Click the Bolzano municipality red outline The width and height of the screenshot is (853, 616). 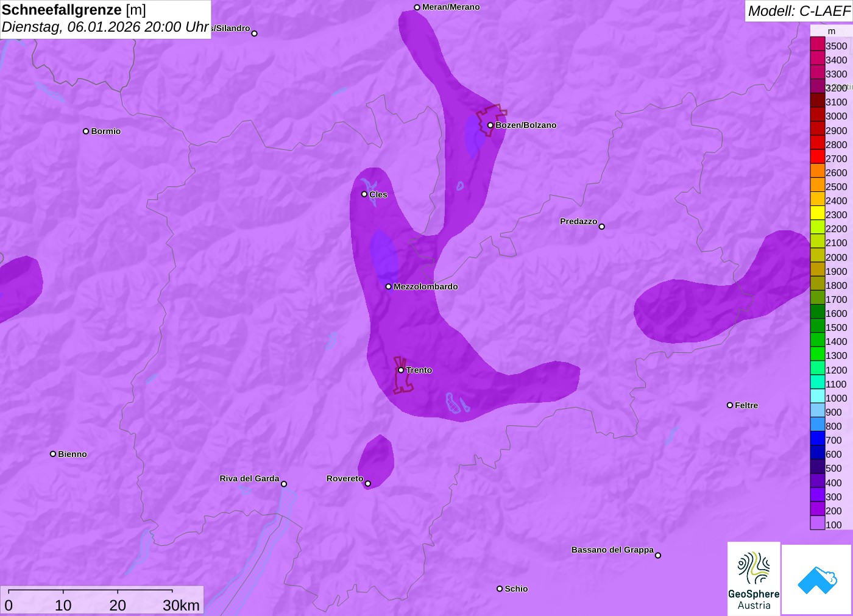pos(491,119)
